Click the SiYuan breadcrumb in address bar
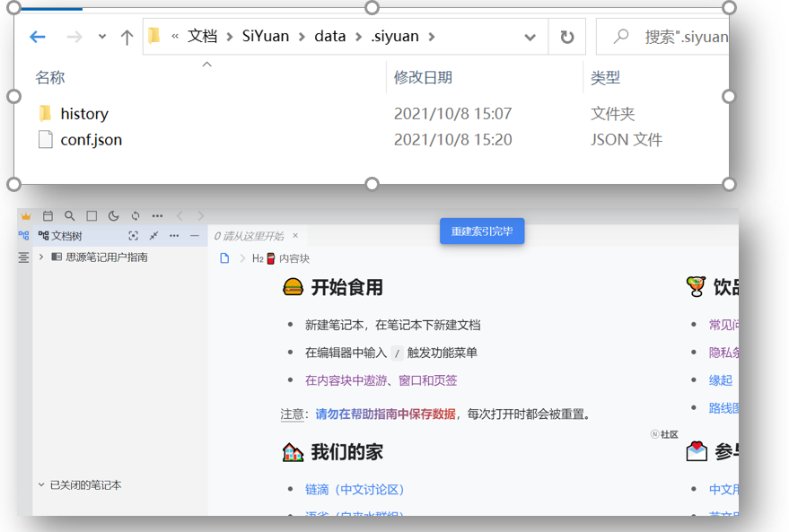The width and height of the screenshot is (789, 532). [x=266, y=36]
